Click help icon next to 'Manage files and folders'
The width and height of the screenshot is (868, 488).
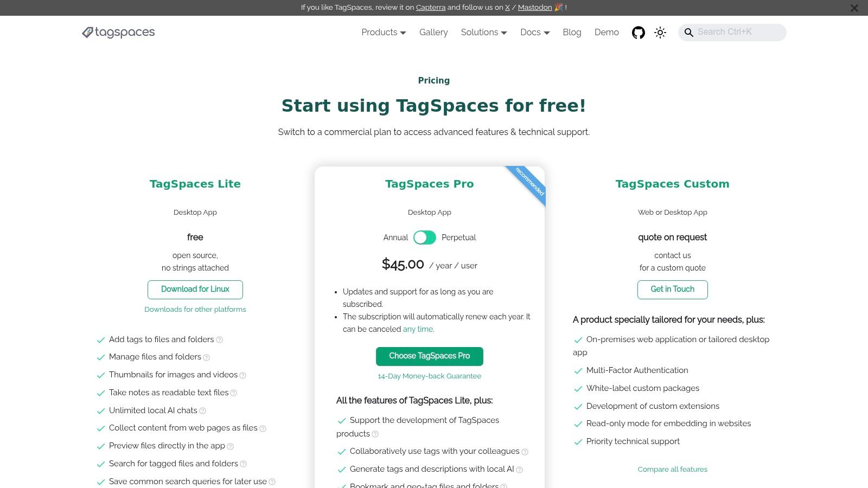[x=206, y=357]
